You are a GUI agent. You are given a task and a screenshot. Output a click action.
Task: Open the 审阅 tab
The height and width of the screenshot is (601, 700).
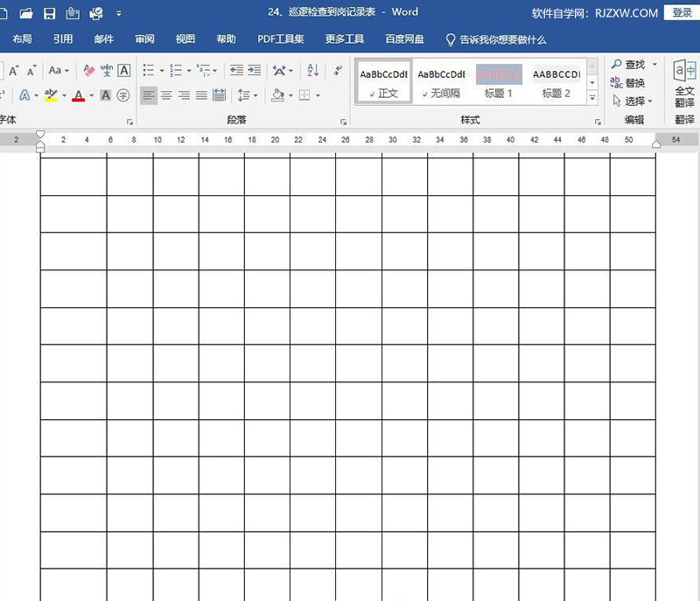coord(144,39)
